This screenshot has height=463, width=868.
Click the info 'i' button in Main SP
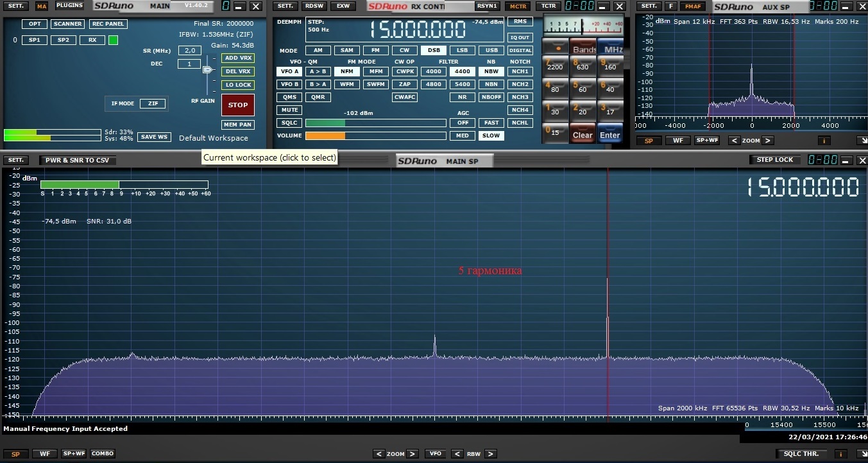pos(840,453)
